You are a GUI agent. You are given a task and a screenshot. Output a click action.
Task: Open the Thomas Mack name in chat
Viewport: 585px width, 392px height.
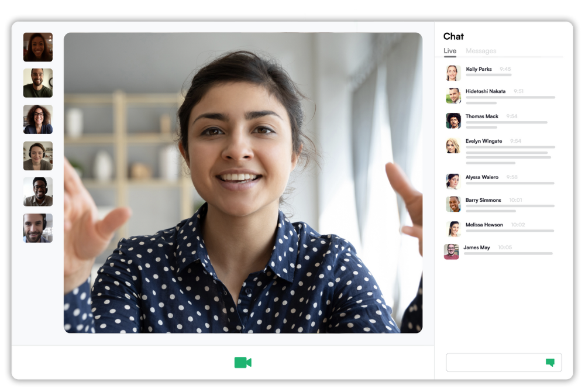[x=481, y=116]
